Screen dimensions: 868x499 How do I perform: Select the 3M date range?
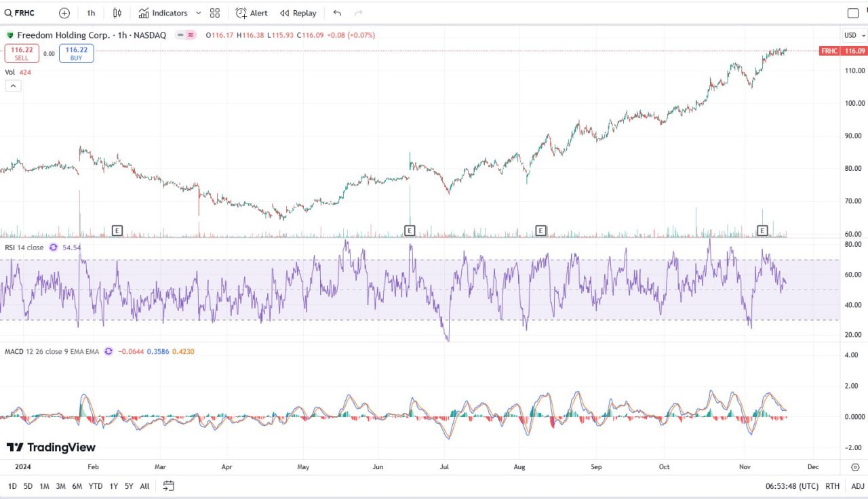tap(60, 486)
